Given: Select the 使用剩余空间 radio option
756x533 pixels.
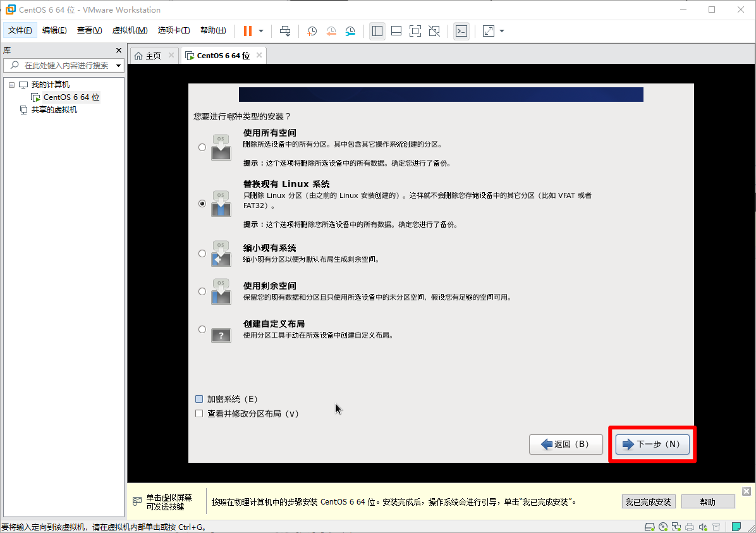Looking at the screenshot, I should coord(202,291).
